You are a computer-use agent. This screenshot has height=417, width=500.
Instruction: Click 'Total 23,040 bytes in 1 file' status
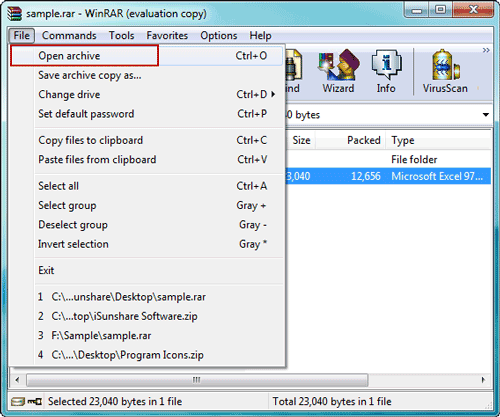tap(332, 401)
